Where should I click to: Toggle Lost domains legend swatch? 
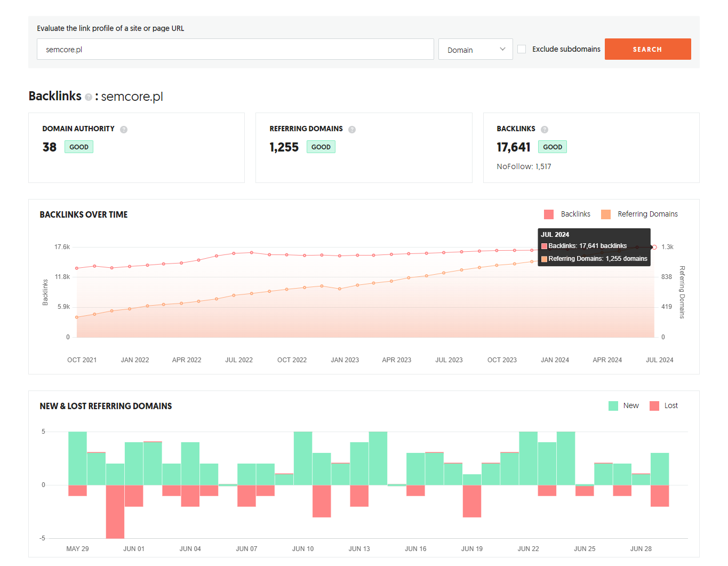(x=654, y=406)
